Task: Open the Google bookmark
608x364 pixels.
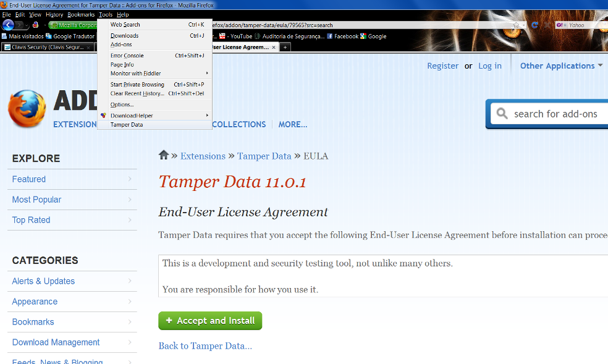Action: click(373, 36)
